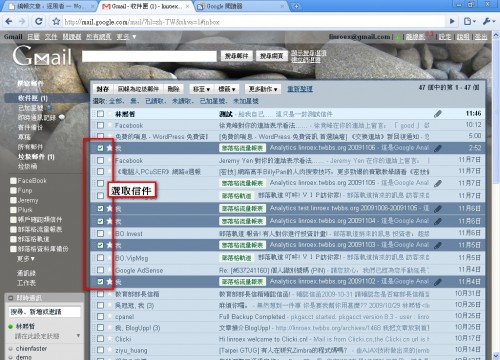Click the FaceBook label color square
Screen dimensions: 500x360
point(13,181)
